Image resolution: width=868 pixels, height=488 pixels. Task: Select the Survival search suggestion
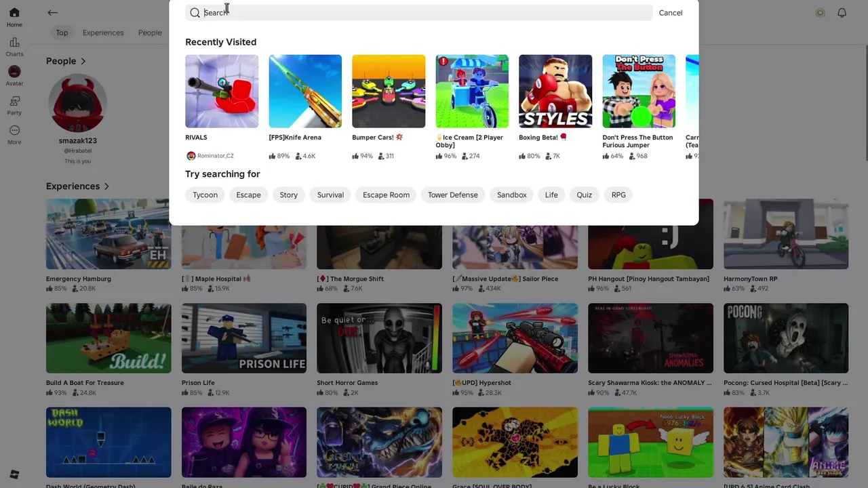pos(330,195)
